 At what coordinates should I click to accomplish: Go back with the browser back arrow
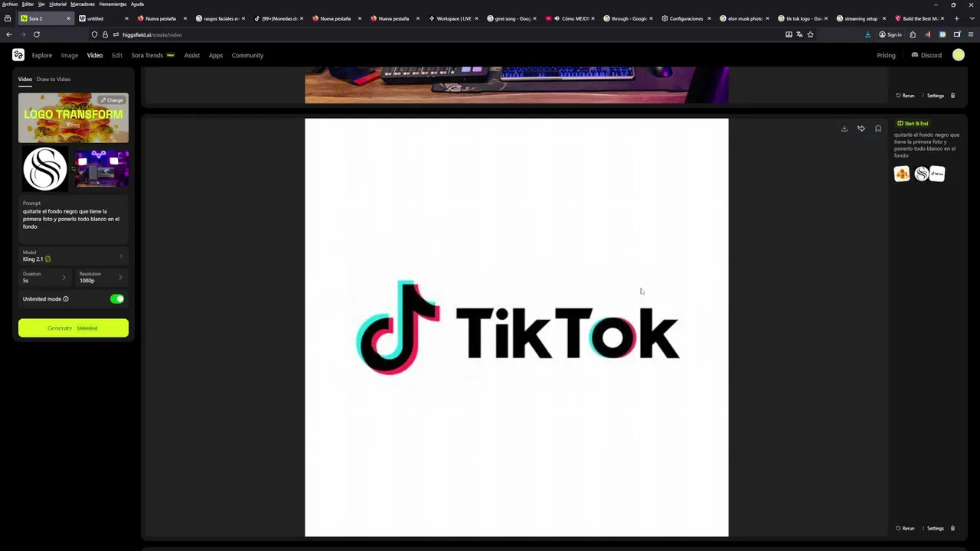[8, 34]
